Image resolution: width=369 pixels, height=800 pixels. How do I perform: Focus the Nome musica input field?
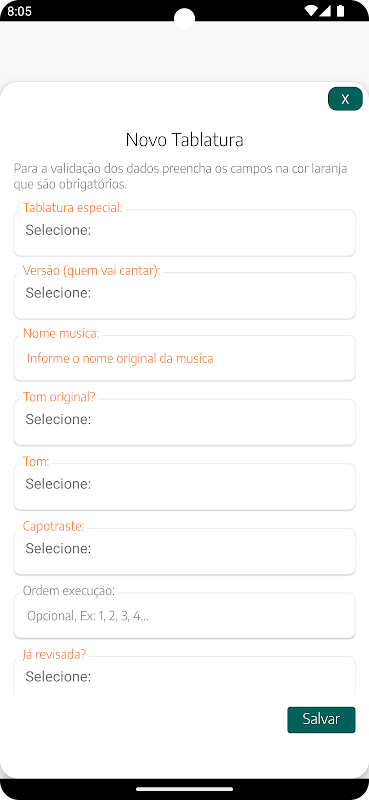[184, 358]
